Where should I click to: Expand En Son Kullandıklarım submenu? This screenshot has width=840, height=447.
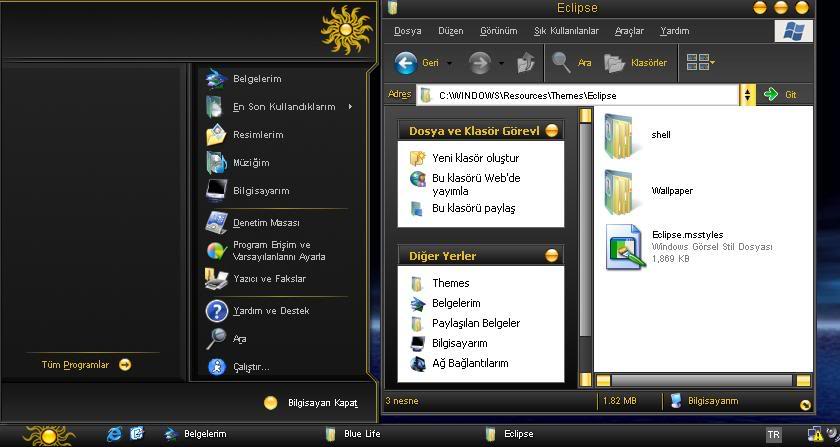pyautogui.click(x=279, y=107)
